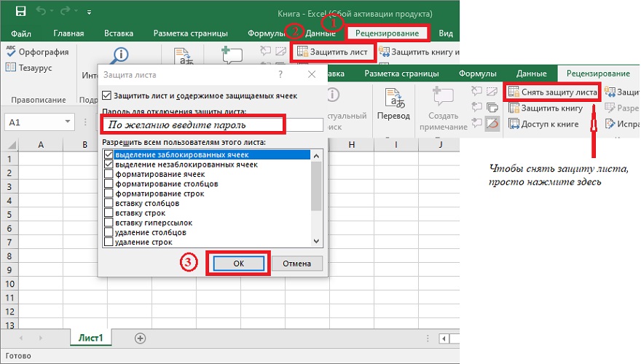Viewport: 641px width, 364px height.
Task: Confirm the dialog with OK
Action: coord(239,264)
